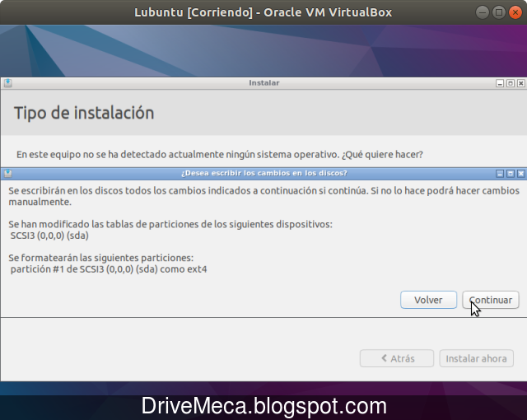Viewport: 527px width, 420px height.
Task: Maximize the VirtualBox Lubuntu window
Action: pyautogui.click(x=499, y=12)
